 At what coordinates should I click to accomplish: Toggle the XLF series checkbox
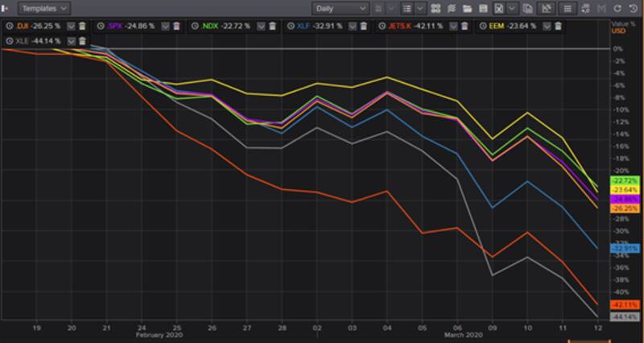(351, 26)
